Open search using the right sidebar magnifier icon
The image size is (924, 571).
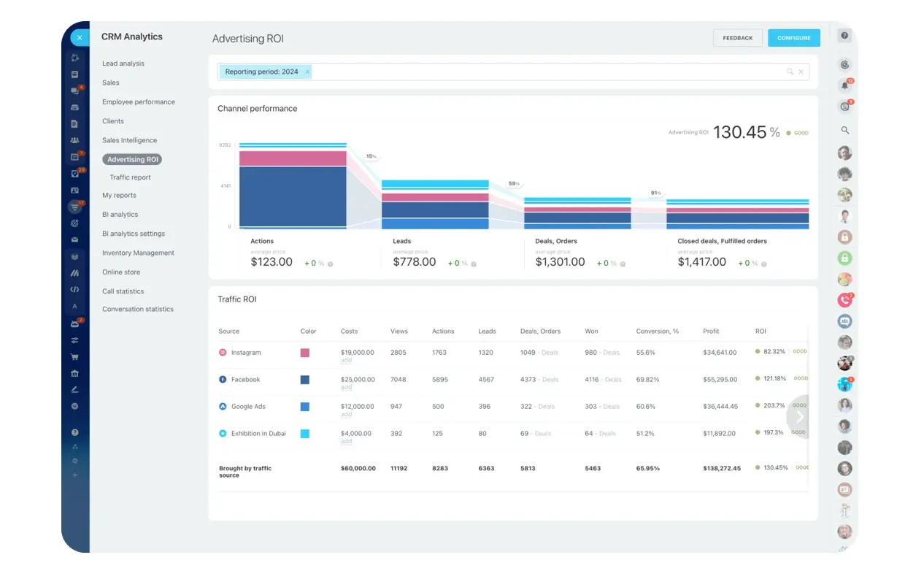[845, 130]
